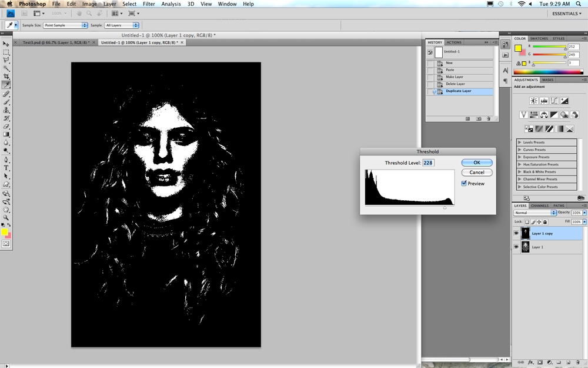Viewport: 588px width, 368px height.
Task: Expand Hue/Saturation Presets
Action: pyautogui.click(x=519, y=164)
